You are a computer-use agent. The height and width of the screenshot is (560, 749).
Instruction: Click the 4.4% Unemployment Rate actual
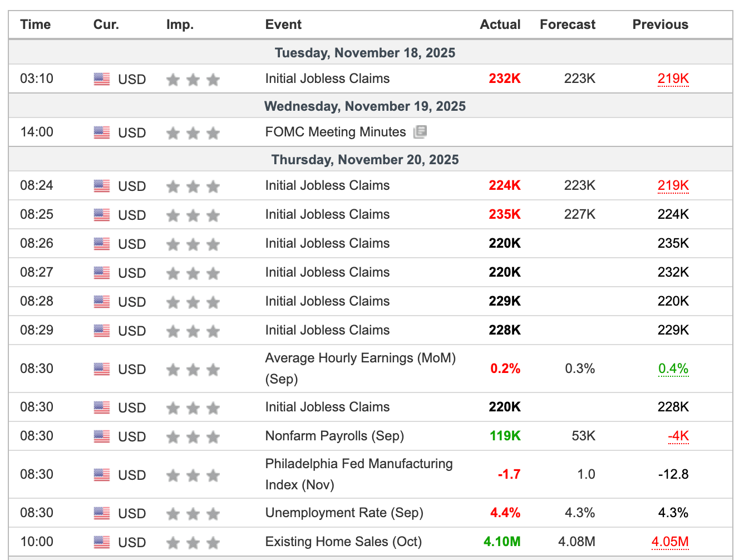click(505, 513)
